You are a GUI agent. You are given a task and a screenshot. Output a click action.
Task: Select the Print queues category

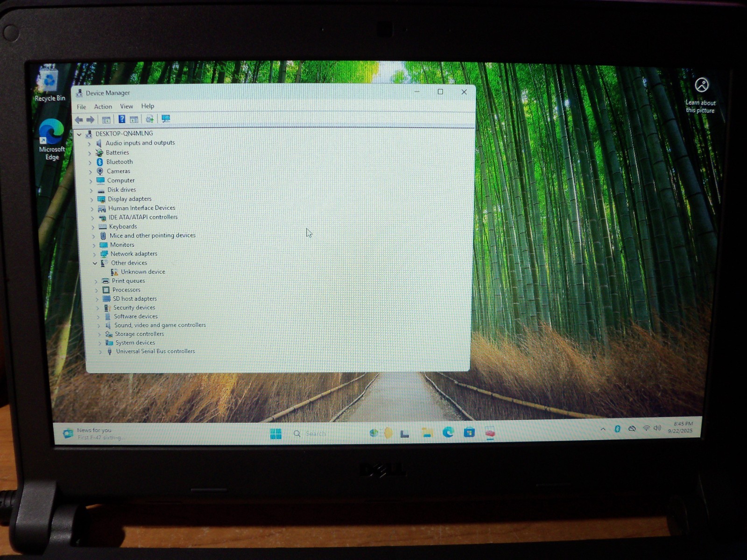[x=128, y=281]
